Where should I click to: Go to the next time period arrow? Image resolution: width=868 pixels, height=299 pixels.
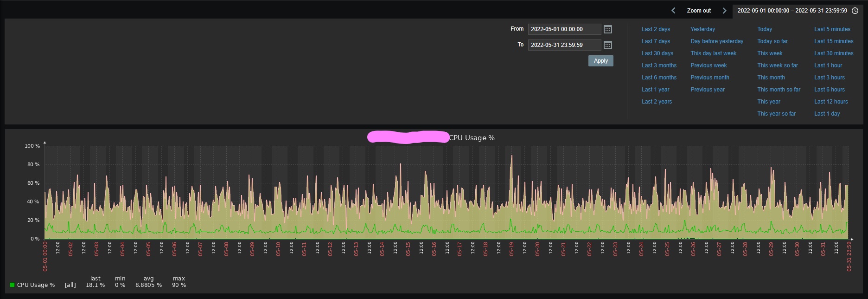[724, 10]
